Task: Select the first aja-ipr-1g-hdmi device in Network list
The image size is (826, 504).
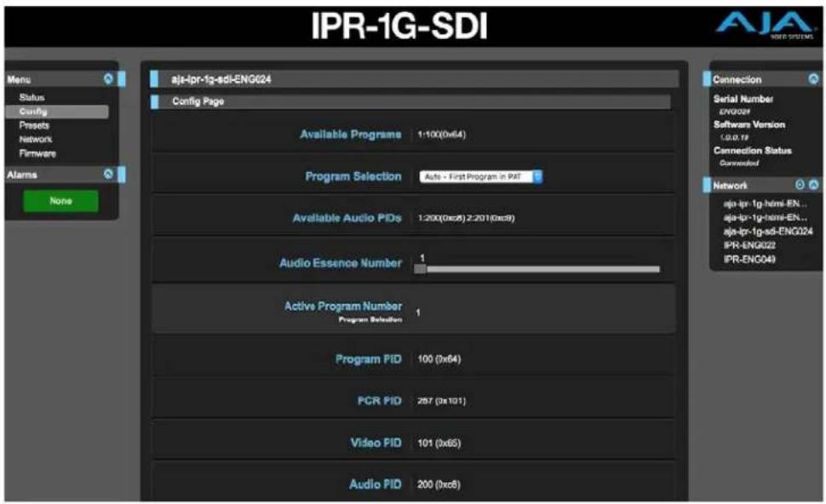Action: pos(765,203)
